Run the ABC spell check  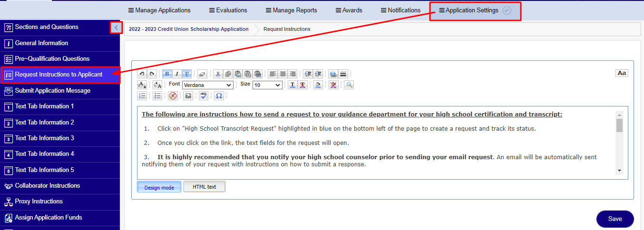204,96
